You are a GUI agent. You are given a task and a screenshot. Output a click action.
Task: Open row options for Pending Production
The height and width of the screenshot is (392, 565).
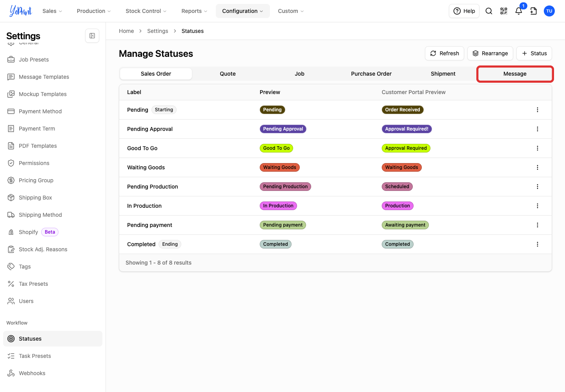click(x=538, y=187)
